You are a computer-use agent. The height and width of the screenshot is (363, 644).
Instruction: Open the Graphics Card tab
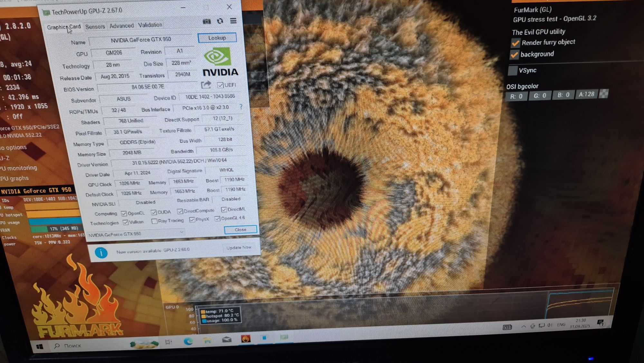coord(64,27)
